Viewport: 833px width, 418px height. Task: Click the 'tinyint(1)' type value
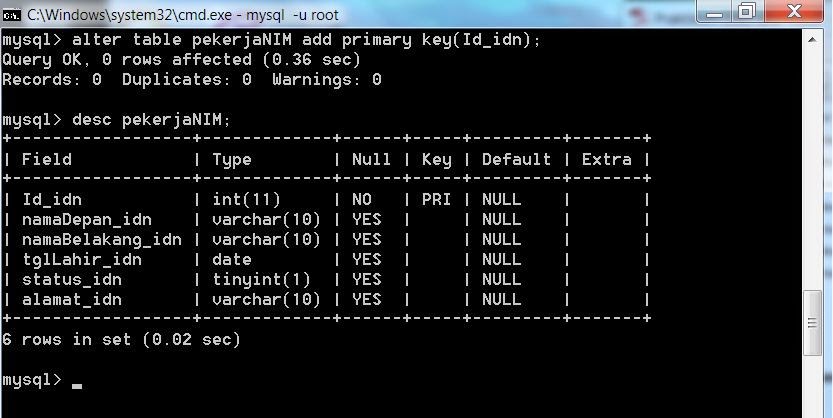click(x=261, y=279)
